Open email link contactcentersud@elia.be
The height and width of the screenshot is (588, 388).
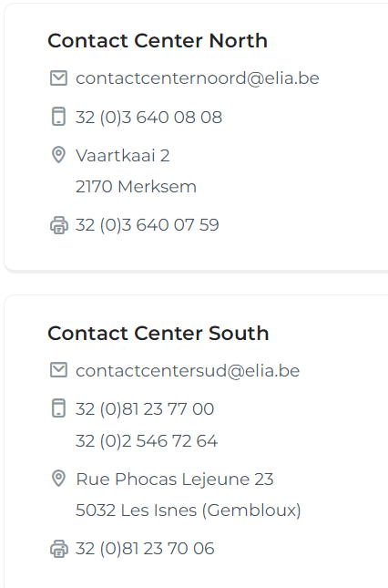[188, 370]
